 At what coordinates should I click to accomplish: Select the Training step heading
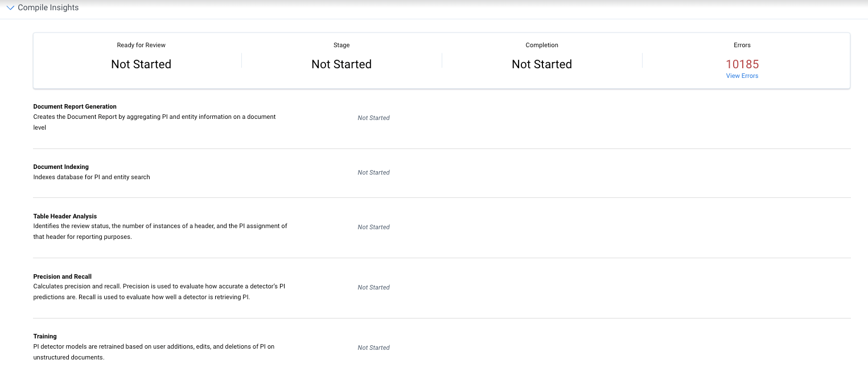point(45,336)
